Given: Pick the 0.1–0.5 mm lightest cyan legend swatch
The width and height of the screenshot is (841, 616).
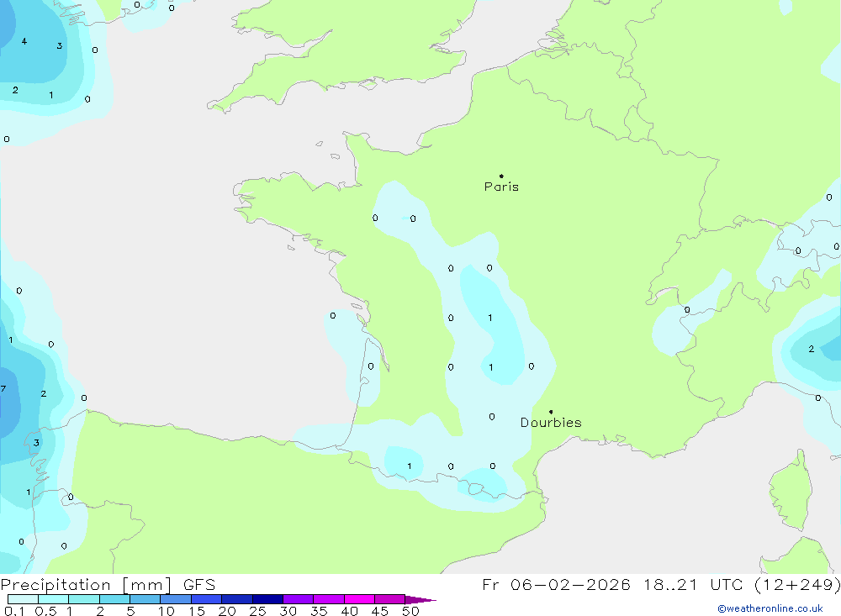Looking at the screenshot, I should [x=23, y=599].
